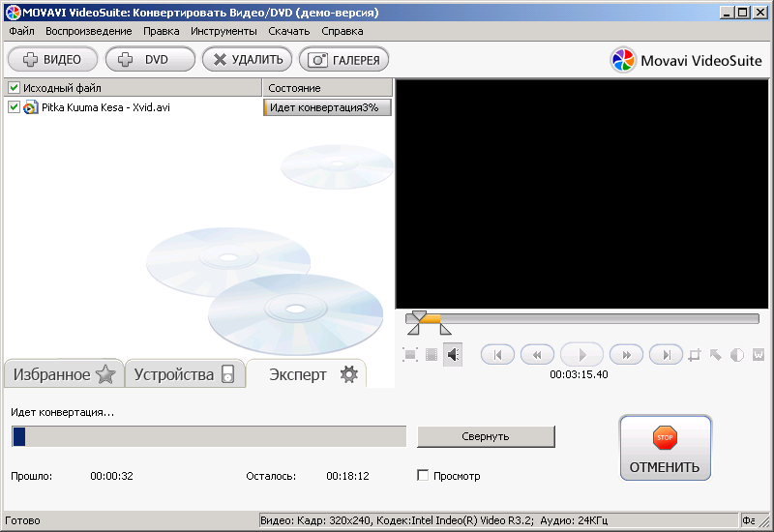This screenshot has height=532, width=774.
Task: Open the Файл menu
Action: click(x=21, y=31)
